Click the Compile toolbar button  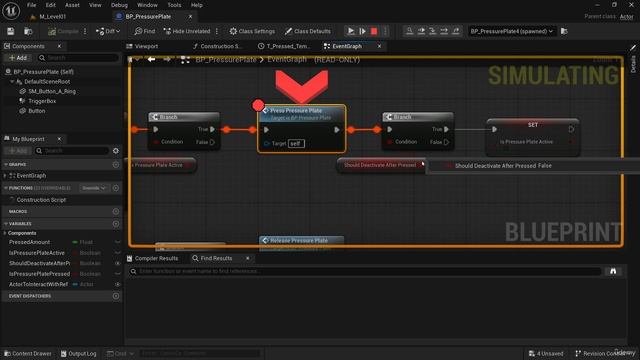click(x=63, y=31)
